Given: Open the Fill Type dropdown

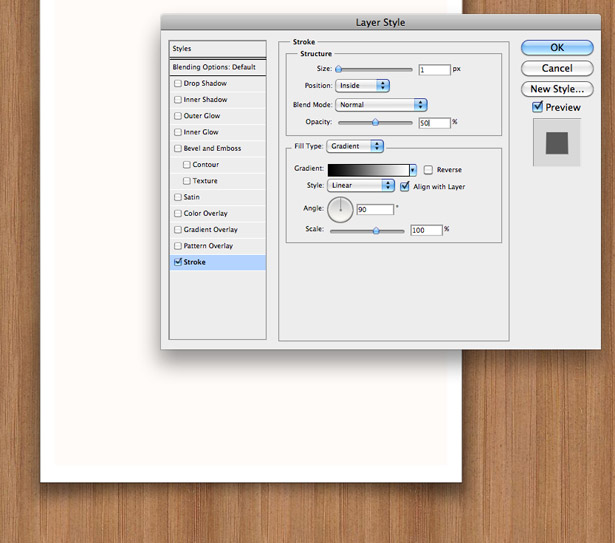Looking at the screenshot, I should [x=355, y=146].
